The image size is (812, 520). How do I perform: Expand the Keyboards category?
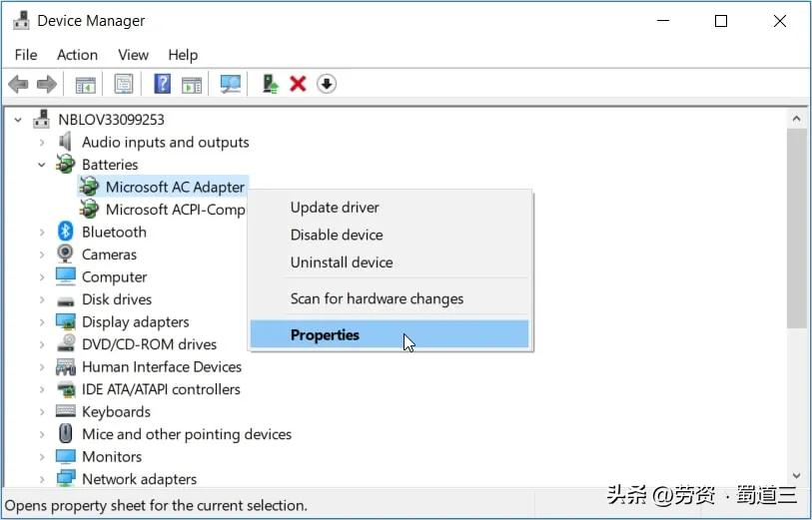42,412
